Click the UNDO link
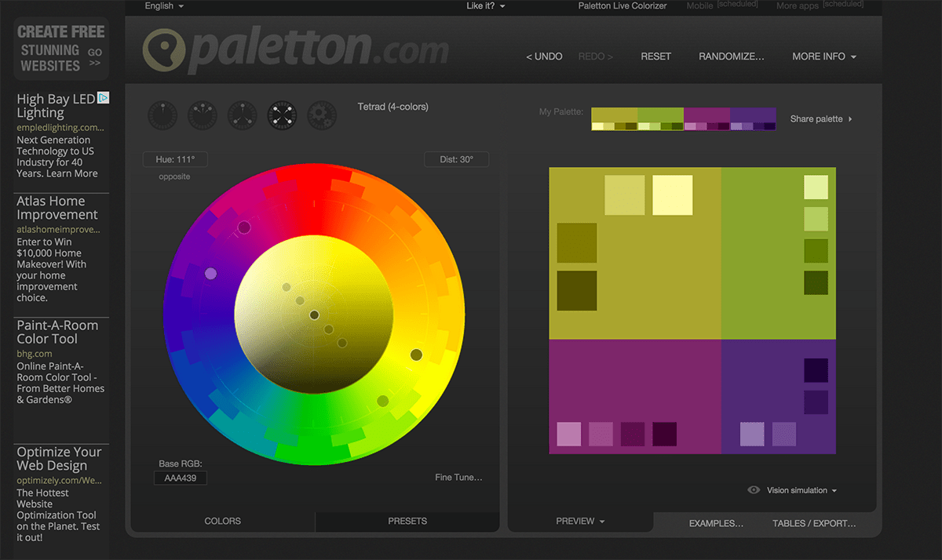This screenshot has width=942, height=560. [x=544, y=56]
